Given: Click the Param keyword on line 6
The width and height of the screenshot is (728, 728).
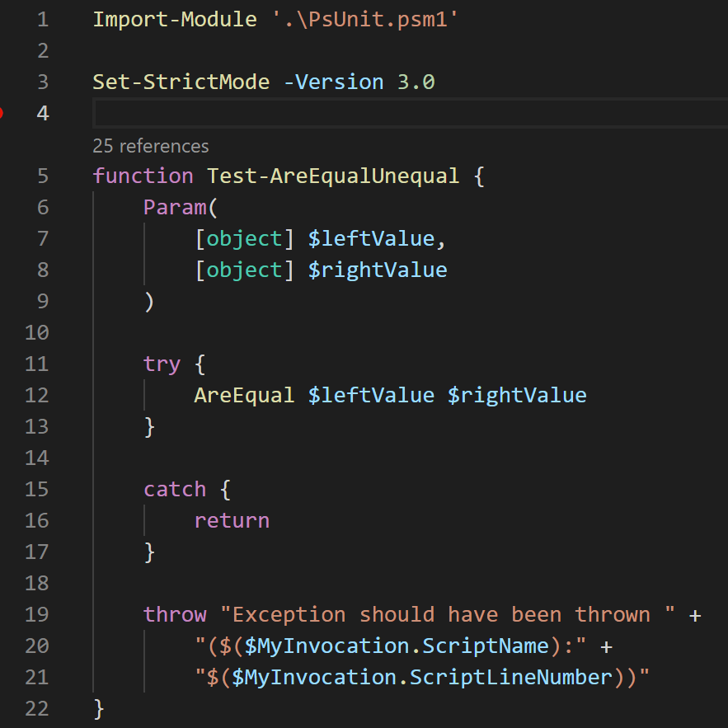Looking at the screenshot, I should click(175, 207).
